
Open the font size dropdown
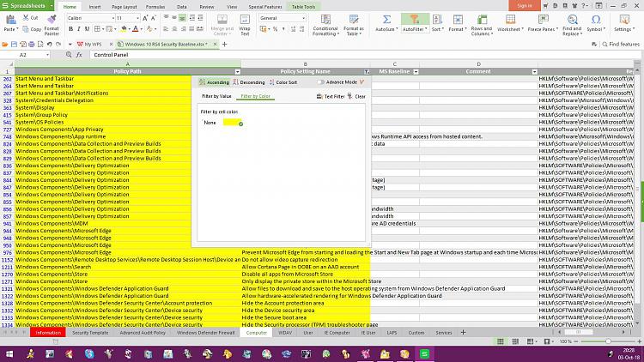click(137, 18)
